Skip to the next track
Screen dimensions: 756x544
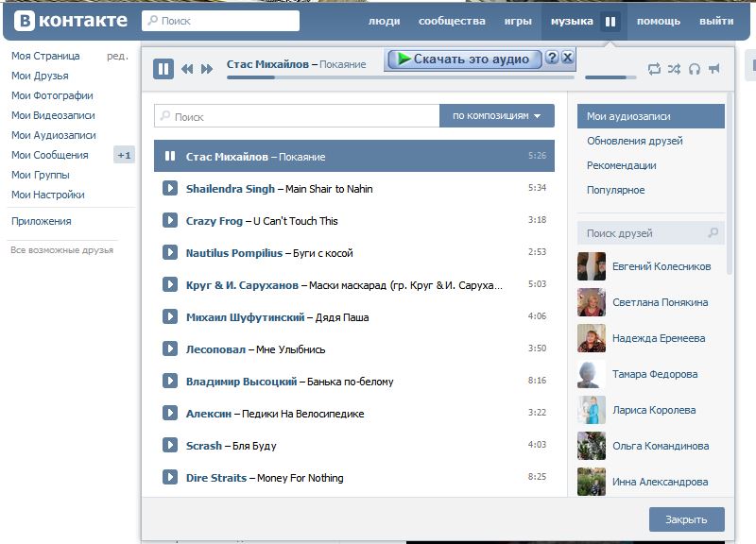207,69
